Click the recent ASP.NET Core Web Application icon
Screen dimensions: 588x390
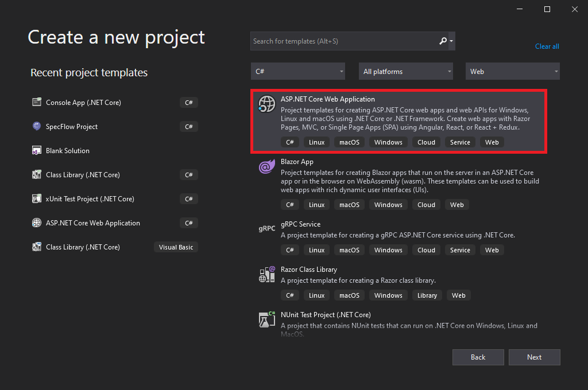[x=36, y=223]
